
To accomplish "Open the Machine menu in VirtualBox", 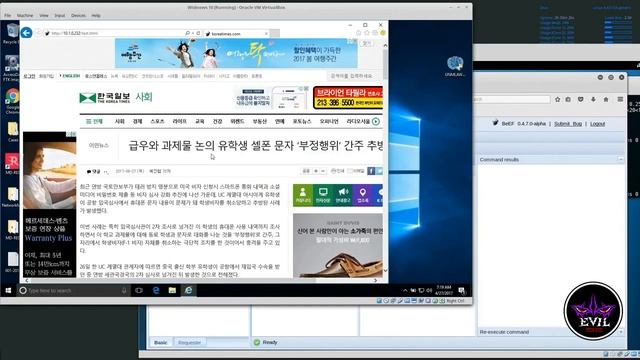I will (25, 16).
